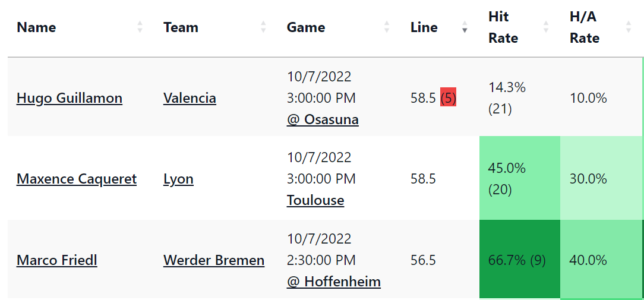Sort table by Name column arrows

[x=140, y=27]
